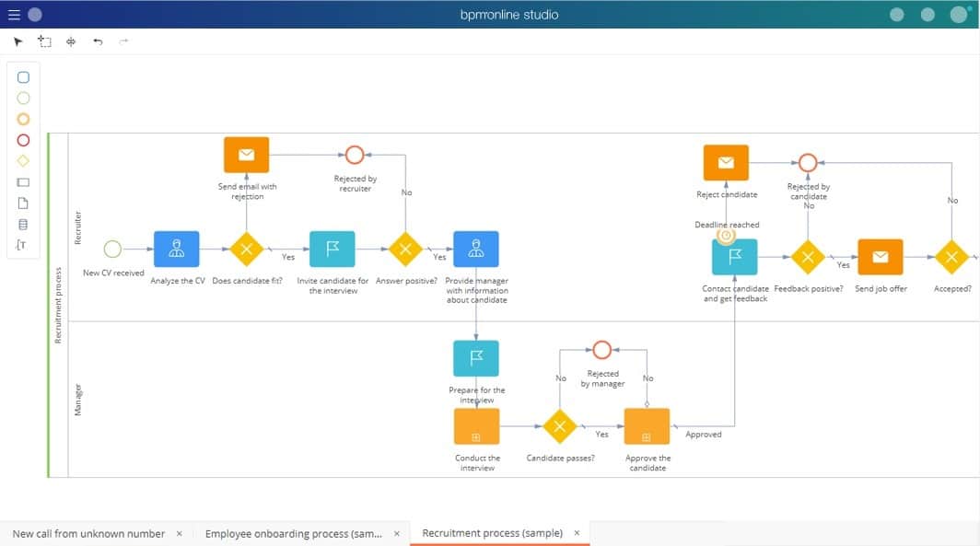Select the Conduct the interview activity
The width and height of the screenshot is (980, 546).
click(475, 426)
